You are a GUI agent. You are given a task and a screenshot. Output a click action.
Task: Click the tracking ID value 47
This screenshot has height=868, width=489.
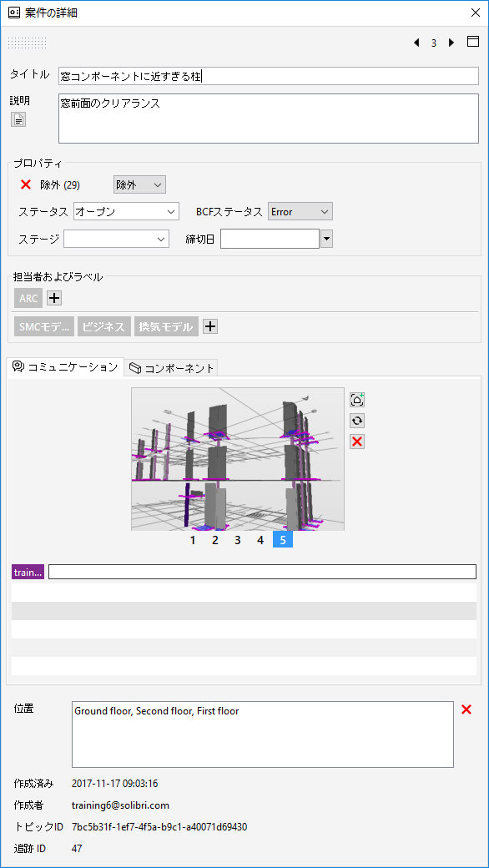pyautogui.click(x=77, y=849)
